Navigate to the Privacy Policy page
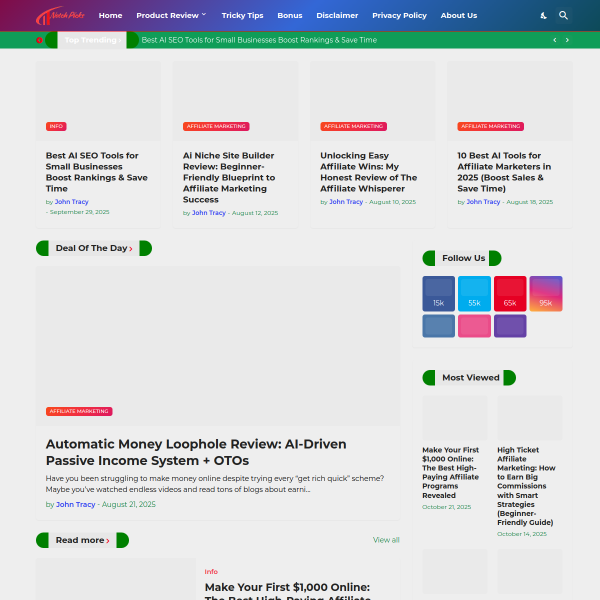This screenshot has height=600, width=600. pyautogui.click(x=399, y=16)
